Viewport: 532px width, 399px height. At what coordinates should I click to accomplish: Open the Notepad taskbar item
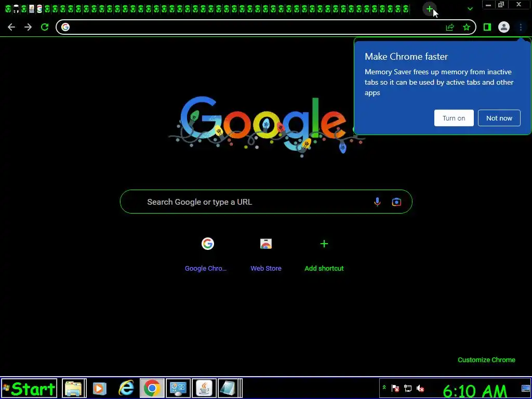230,389
